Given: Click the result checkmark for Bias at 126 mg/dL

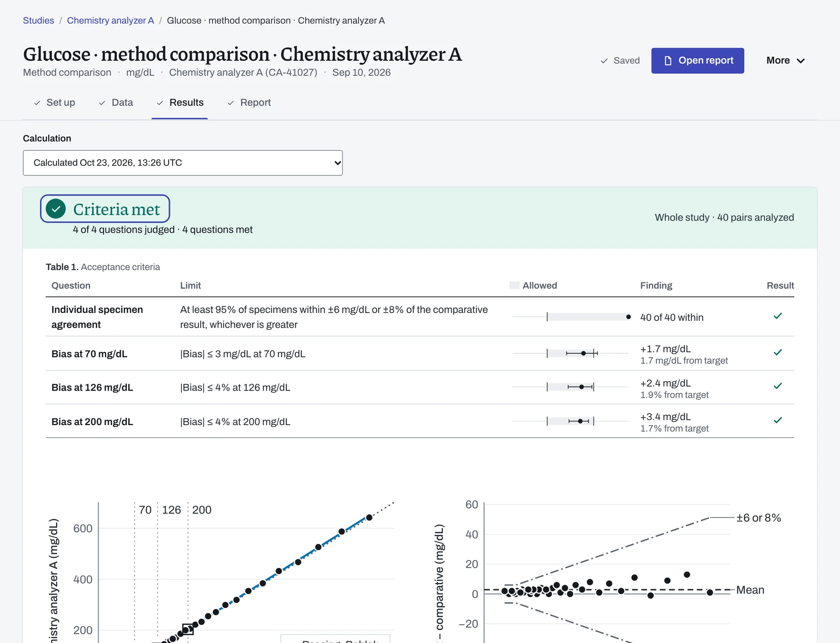Looking at the screenshot, I should click(777, 386).
